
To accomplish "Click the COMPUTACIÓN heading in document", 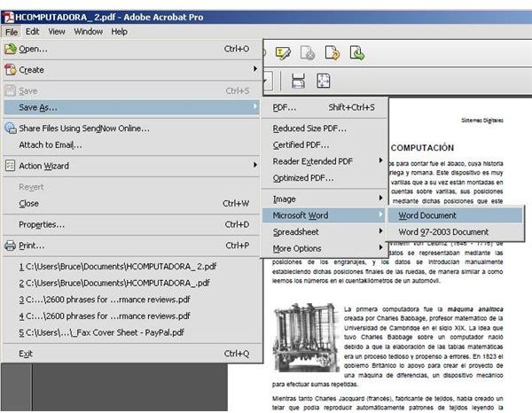I will 422,148.
